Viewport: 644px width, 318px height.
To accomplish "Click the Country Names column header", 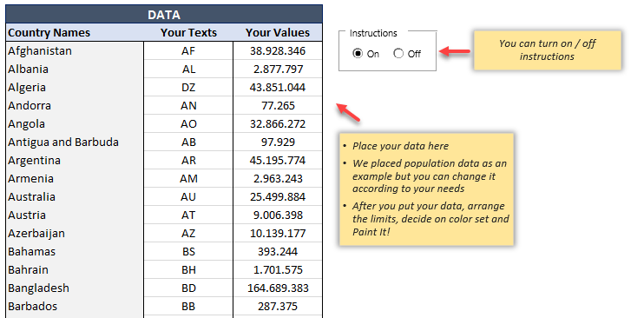I will pyautogui.click(x=75, y=32).
